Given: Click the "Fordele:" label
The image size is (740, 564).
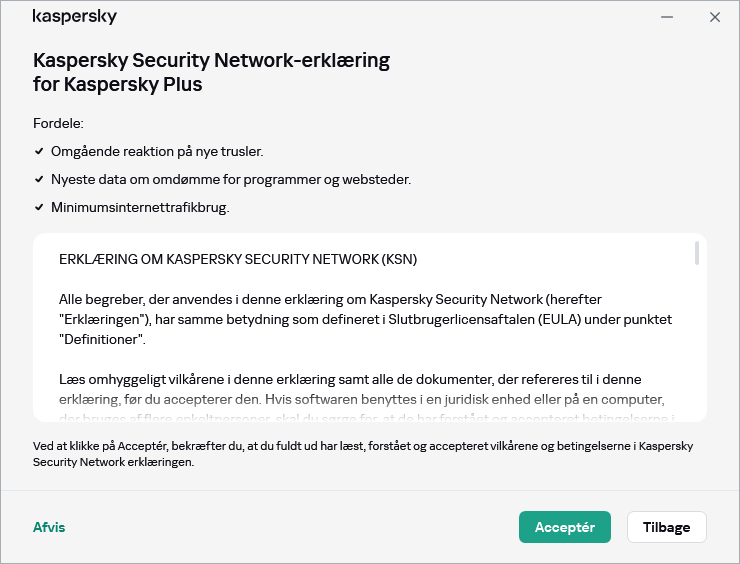Looking at the screenshot, I should (58, 123).
